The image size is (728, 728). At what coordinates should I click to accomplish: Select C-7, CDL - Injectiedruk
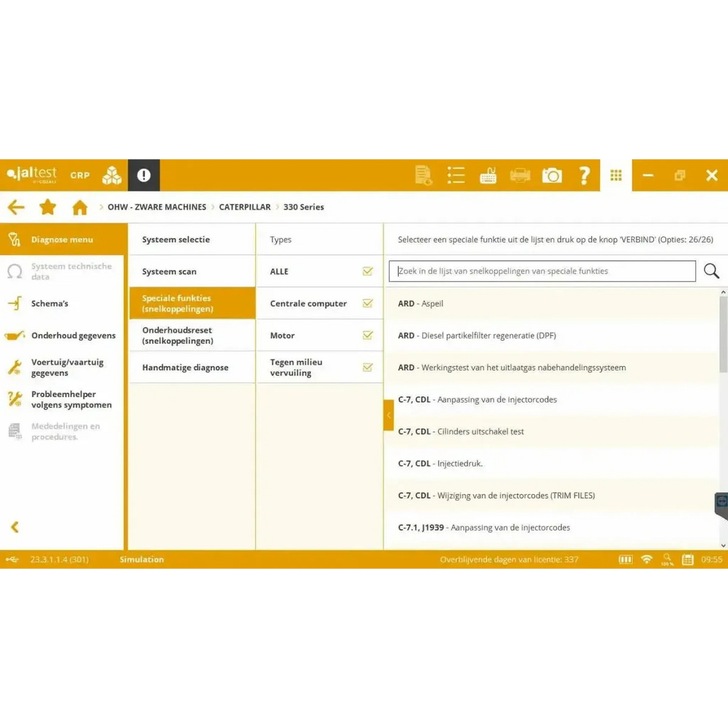(551, 463)
